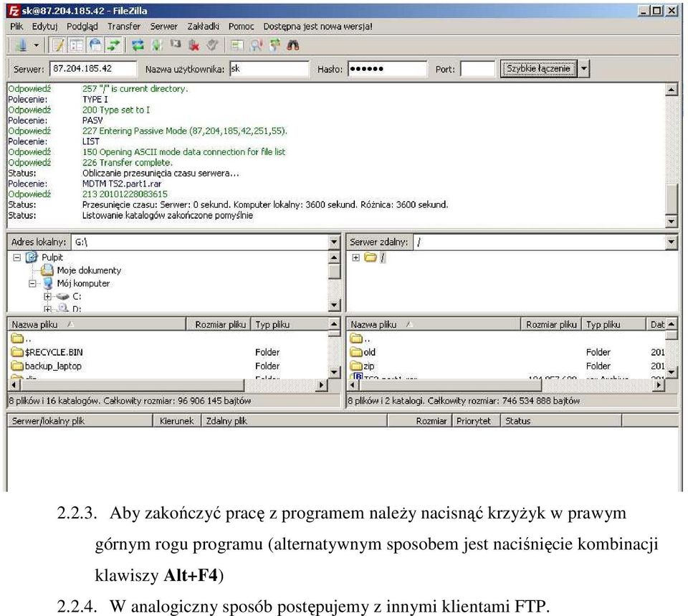Click the Serwer/lokalny plik queue column
This screenshot has width=688, height=616.
80,421
